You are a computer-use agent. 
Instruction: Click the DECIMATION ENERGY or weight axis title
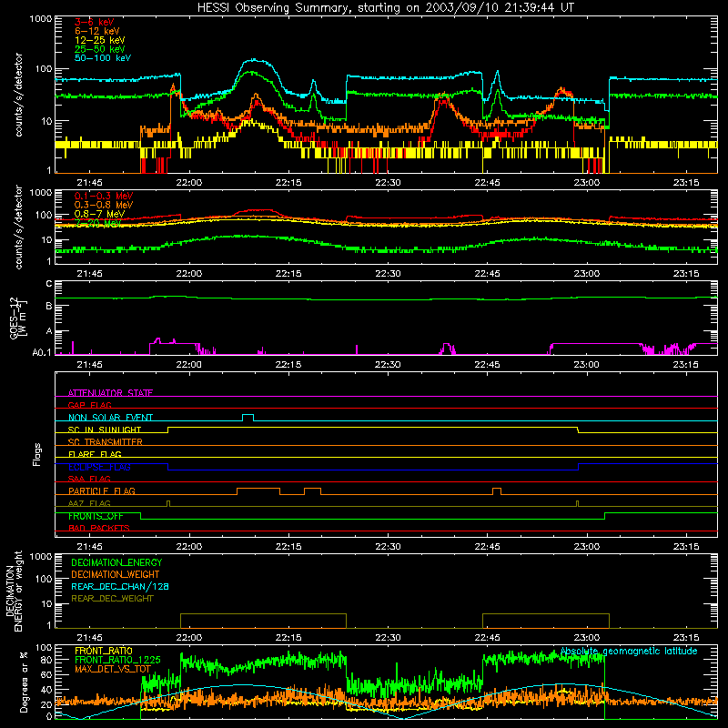tap(14, 591)
